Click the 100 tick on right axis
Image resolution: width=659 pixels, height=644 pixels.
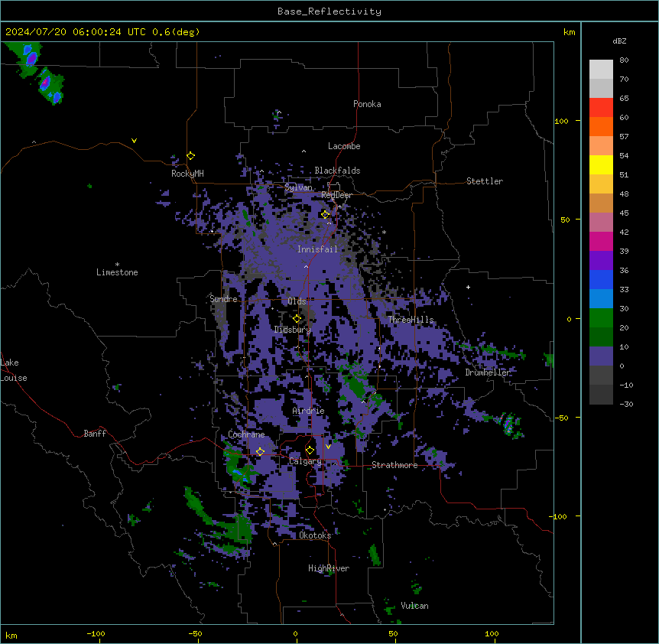point(561,121)
